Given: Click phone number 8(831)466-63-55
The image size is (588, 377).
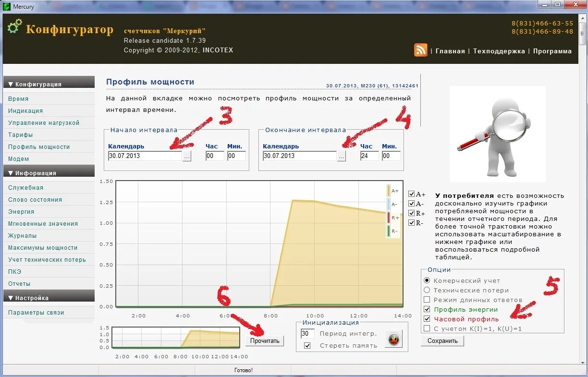Looking at the screenshot, I should coord(542,23).
